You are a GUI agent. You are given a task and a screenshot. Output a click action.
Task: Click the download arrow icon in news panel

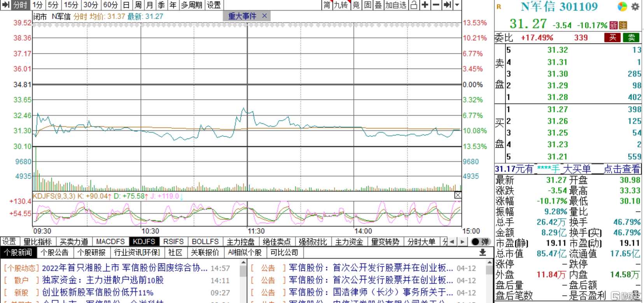pyautogui.click(x=483, y=252)
